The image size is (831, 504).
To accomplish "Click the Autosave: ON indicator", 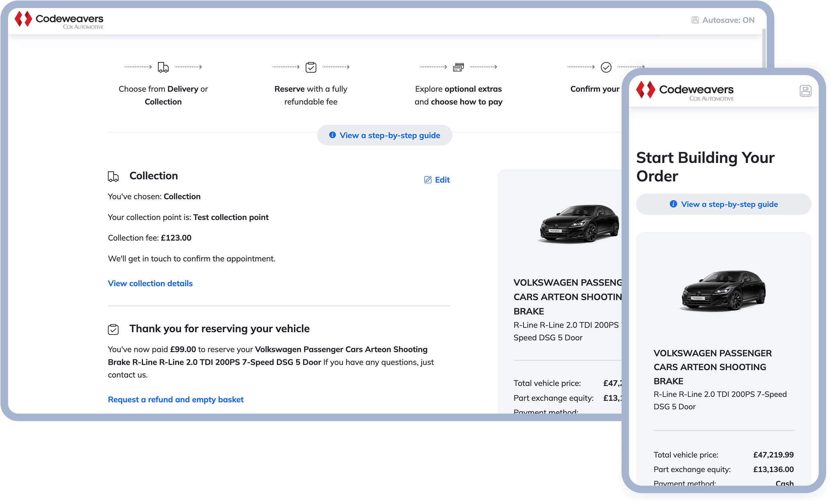I will tap(723, 20).
